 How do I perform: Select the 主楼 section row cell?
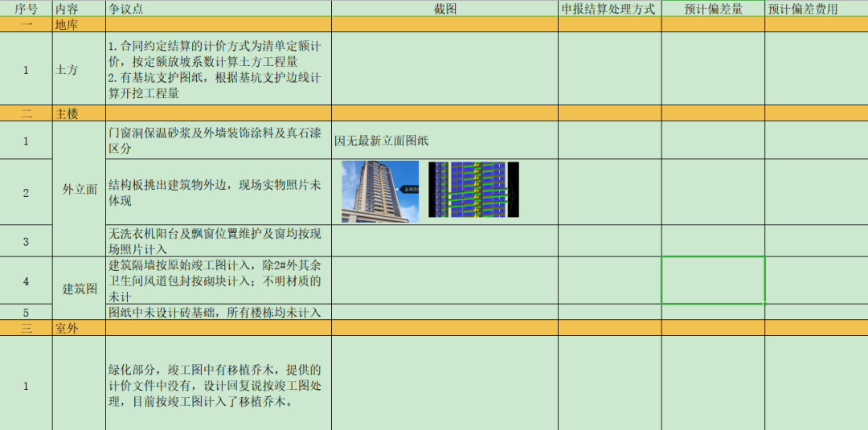[x=79, y=113]
